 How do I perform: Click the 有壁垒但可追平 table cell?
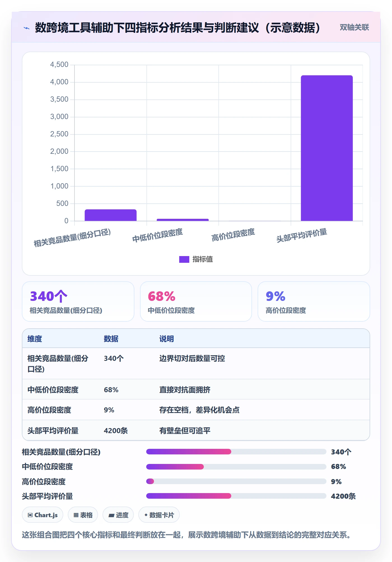[185, 431]
